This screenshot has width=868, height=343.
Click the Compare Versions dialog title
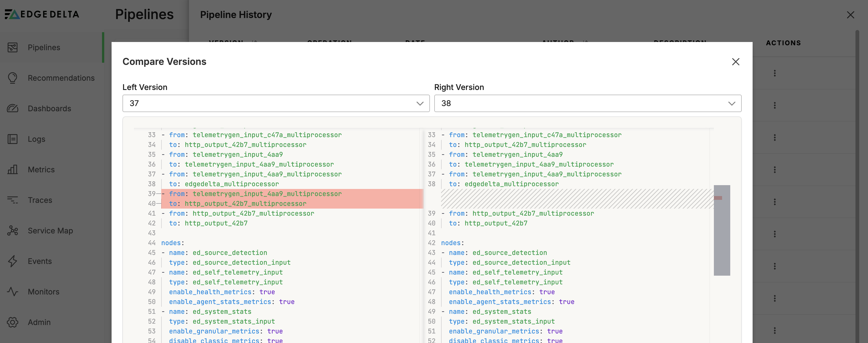[x=164, y=62]
